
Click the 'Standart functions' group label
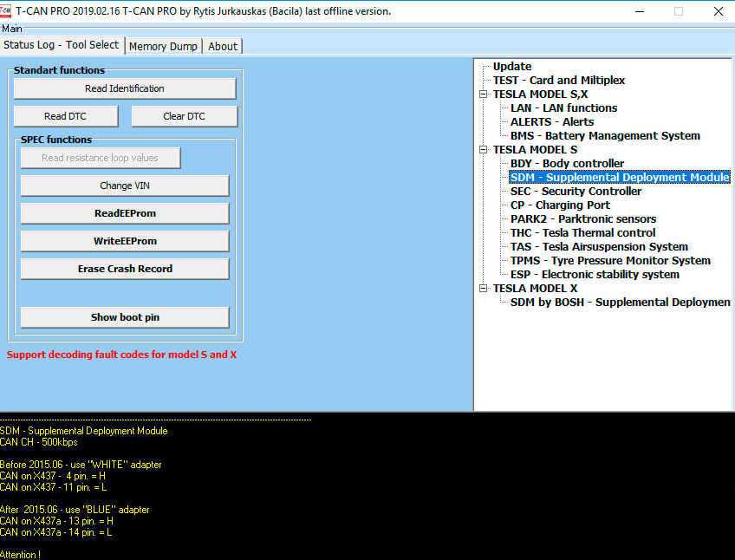[59, 70]
